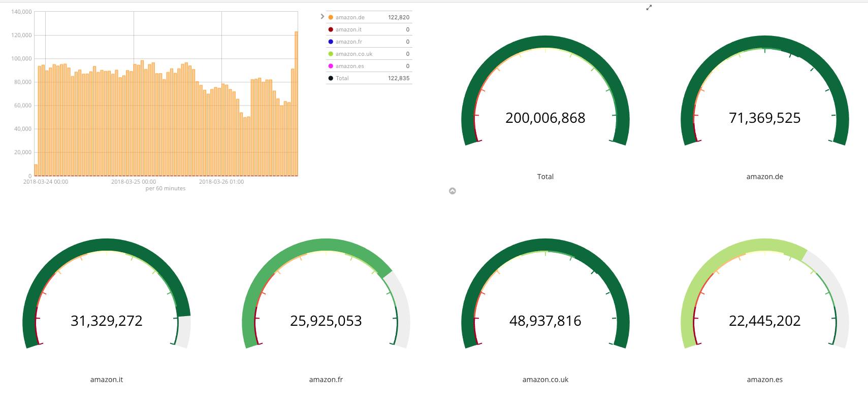
Task: Collapse the panel with the up-chevron circle
Action: 453,191
